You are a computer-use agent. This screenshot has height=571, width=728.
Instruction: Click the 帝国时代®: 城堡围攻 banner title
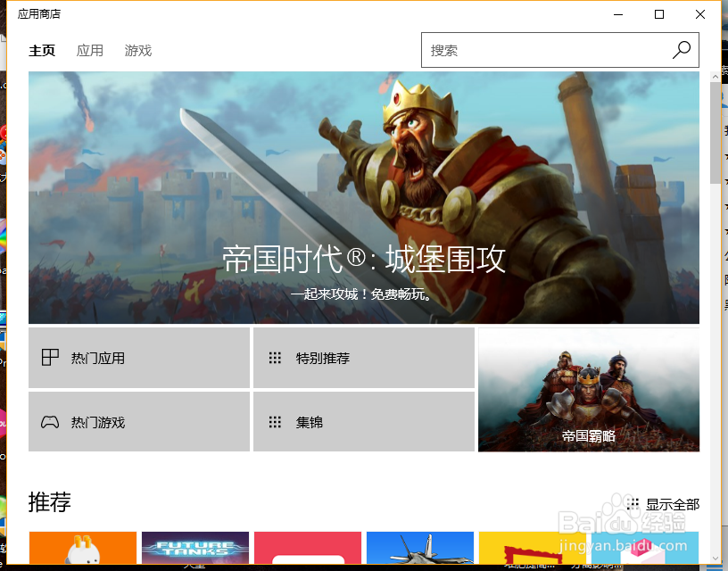[x=363, y=259]
